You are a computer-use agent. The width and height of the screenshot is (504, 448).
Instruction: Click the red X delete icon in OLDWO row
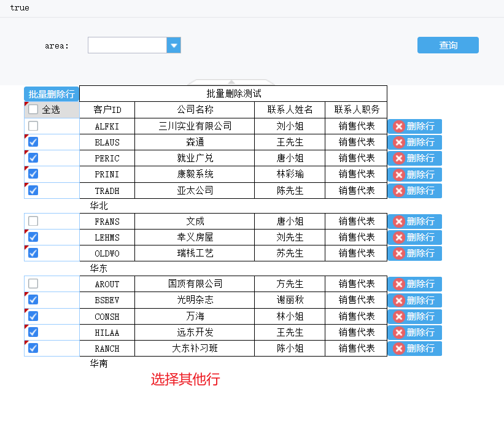(x=399, y=253)
